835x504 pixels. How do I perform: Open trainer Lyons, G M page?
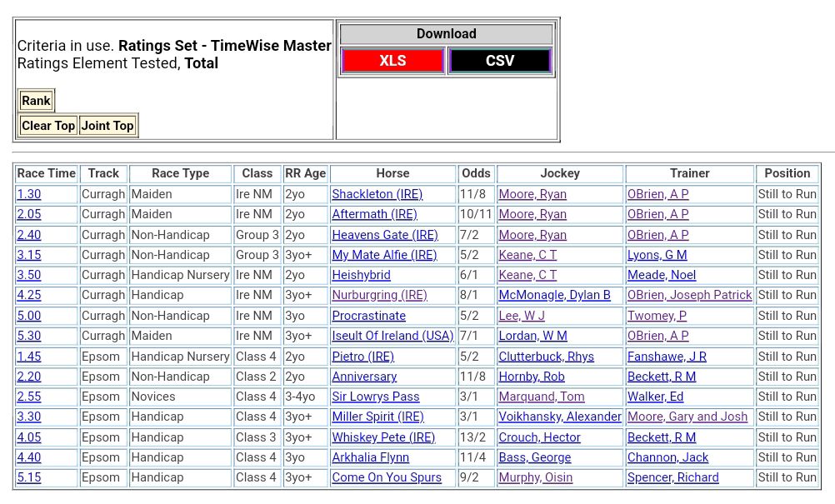657,255
